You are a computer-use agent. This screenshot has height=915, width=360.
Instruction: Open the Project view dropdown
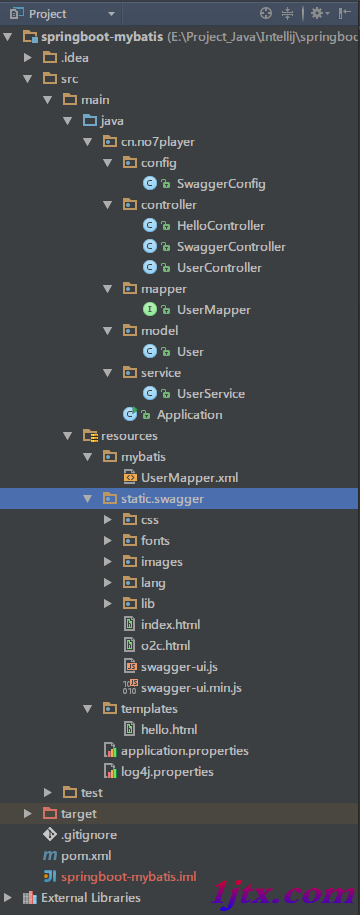coord(62,13)
